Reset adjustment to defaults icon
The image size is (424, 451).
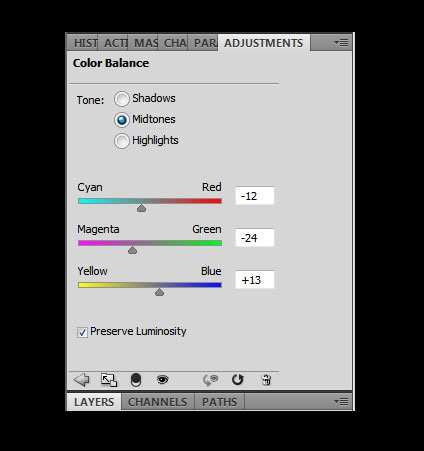tap(238, 379)
